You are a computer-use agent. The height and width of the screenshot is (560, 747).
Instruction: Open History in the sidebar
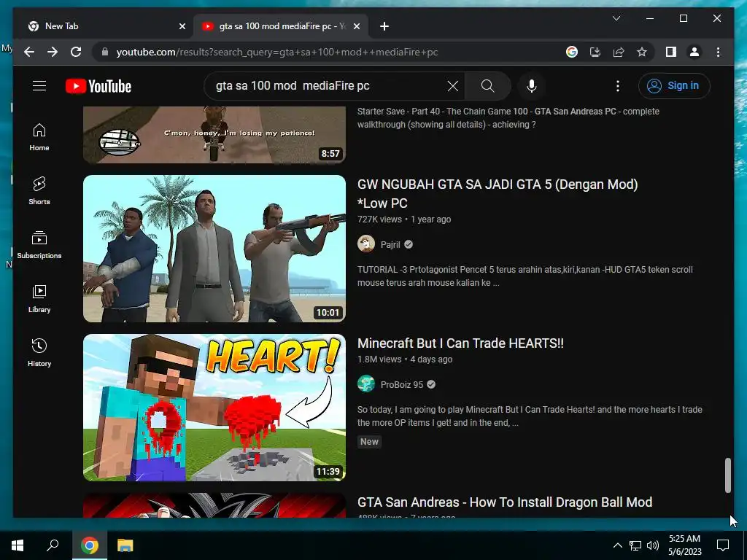pos(39,353)
